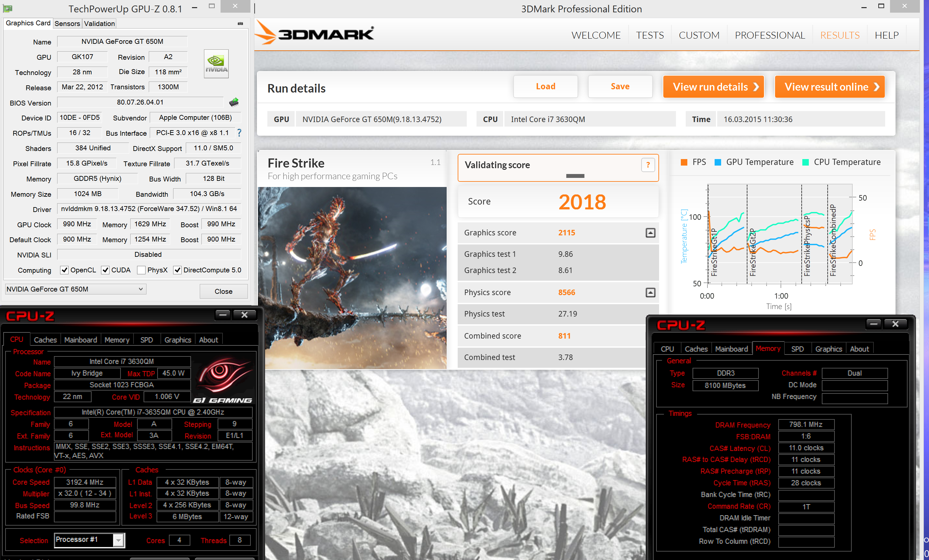
Task: Click the Load button
Action: (x=546, y=87)
